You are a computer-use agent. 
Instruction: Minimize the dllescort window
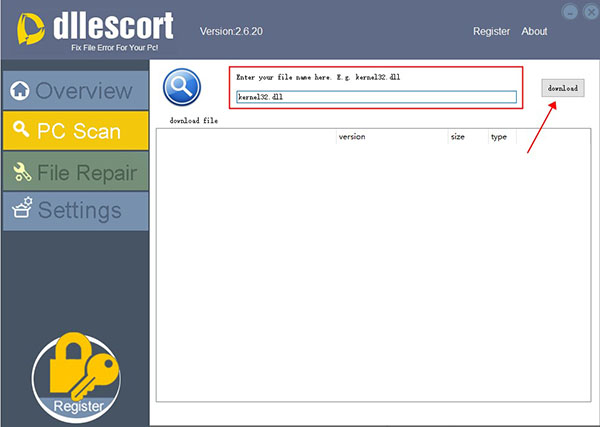click(570, 12)
